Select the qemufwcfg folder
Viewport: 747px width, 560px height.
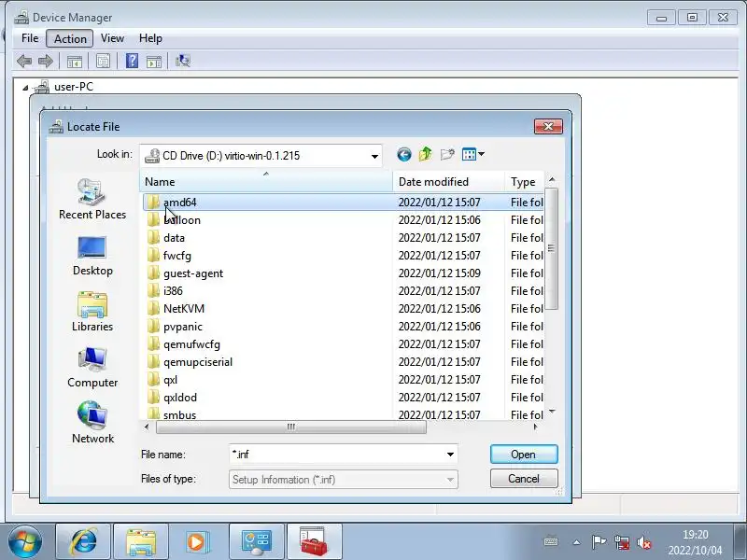click(x=342, y=344)
